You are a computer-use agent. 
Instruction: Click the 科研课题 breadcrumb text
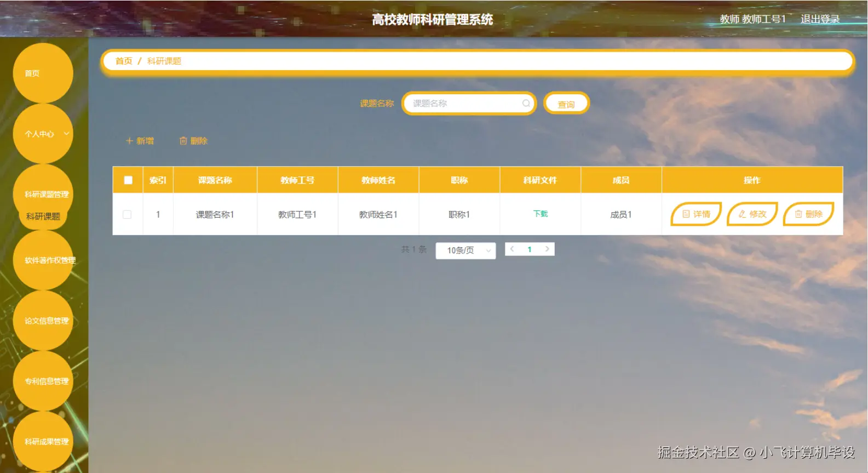164,61
